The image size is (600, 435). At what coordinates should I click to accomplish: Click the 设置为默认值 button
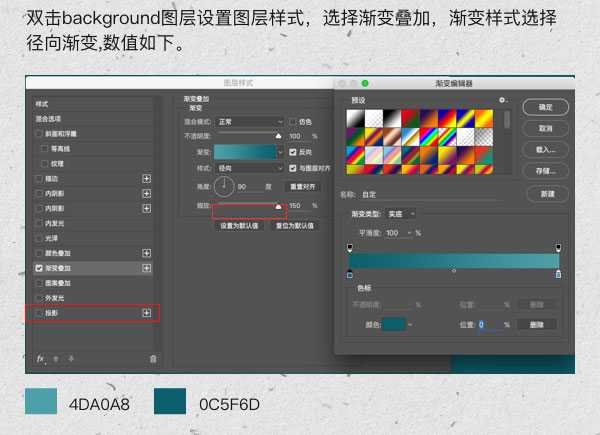[239, 226]
